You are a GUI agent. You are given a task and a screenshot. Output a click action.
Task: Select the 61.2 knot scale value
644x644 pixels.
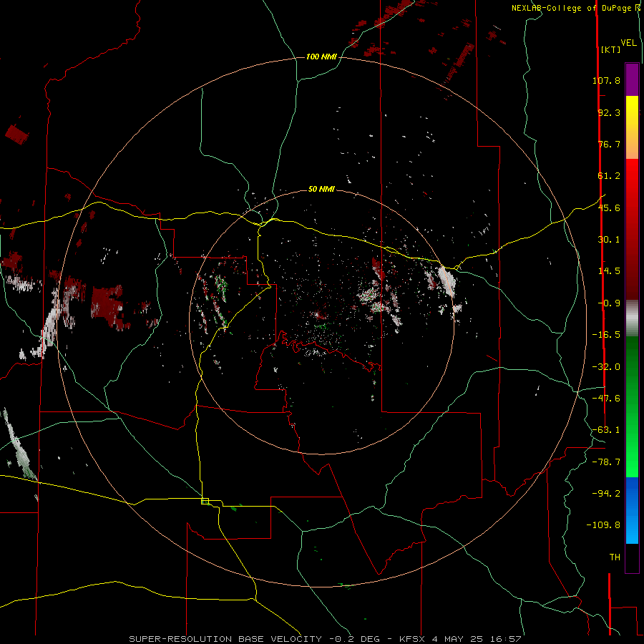(609, 176)
